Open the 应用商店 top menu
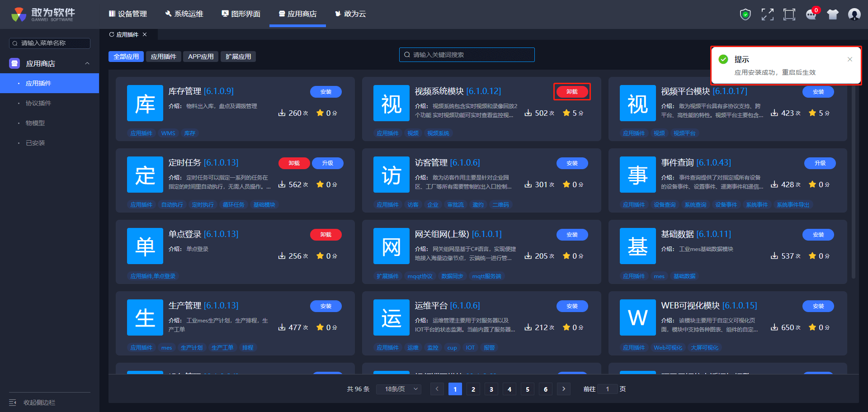 [x=297, y=14]
